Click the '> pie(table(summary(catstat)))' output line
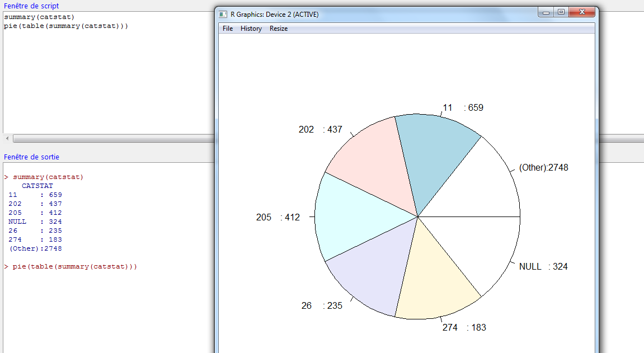Screen dimensions: 644x353 click(x=70, y=266)
